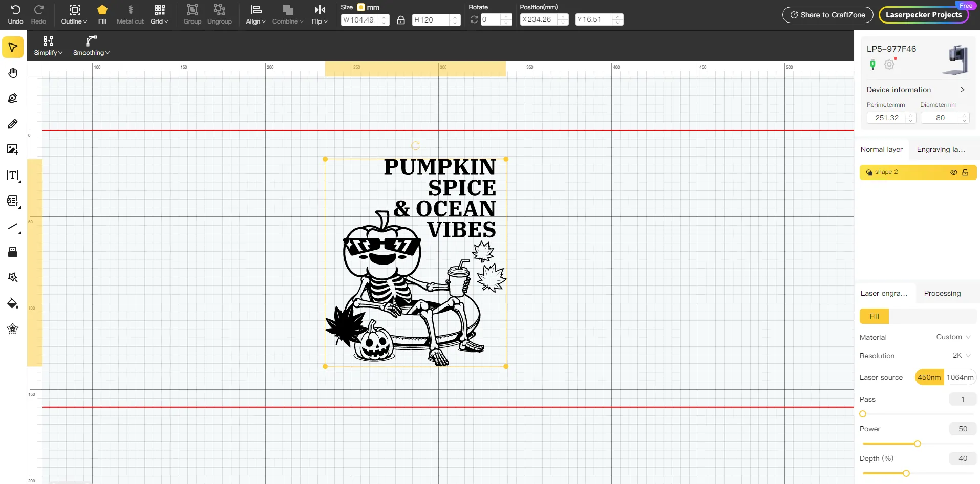Open the Flip dropdown

point(319,14)
